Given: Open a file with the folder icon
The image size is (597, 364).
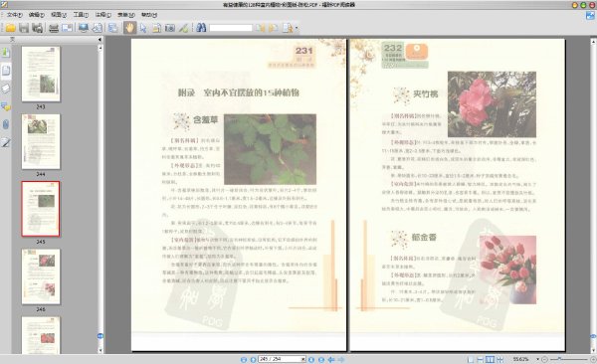Looking at the screenshot, I should [10, 28].
